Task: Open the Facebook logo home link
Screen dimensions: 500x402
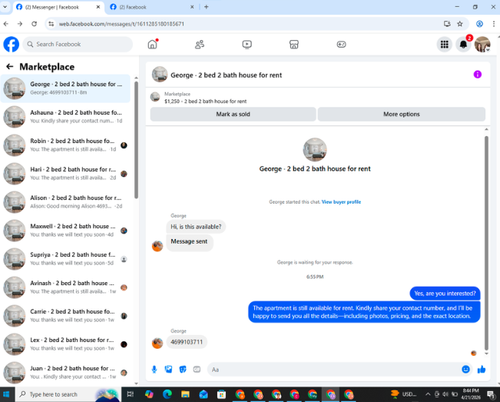Action: 11,44
